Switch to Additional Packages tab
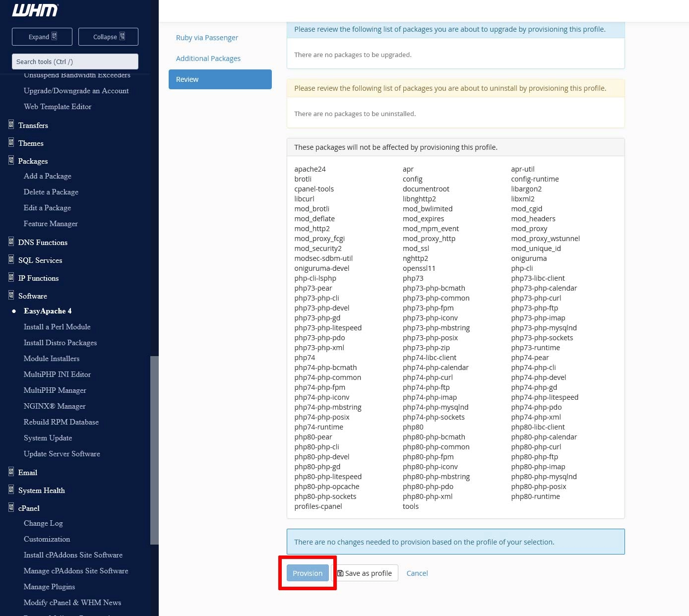This screenshot has width=689, height=616. click(x=208, y=59)
